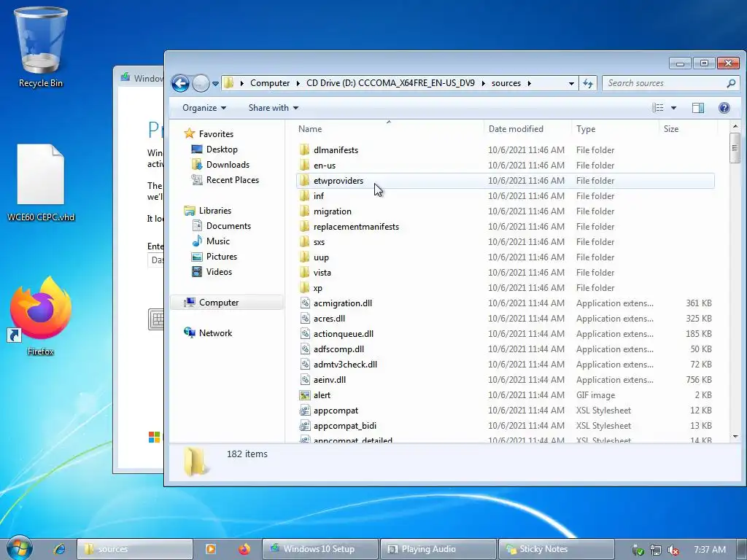Select the acres.dll file
This screenshot has width=747, height=560.
click(x=329, y=318)
